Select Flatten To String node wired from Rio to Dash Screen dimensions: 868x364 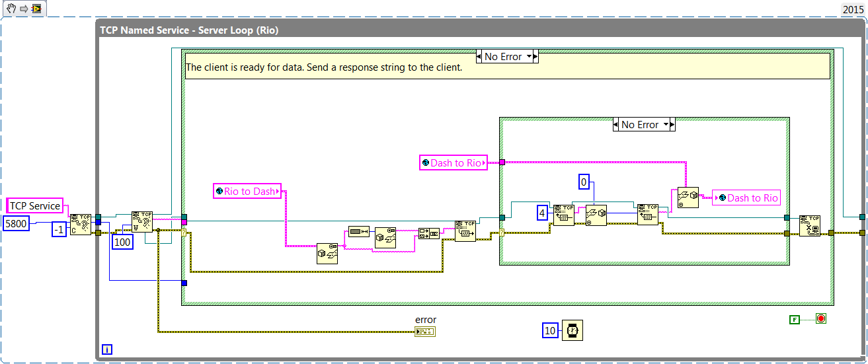point(327,254)
